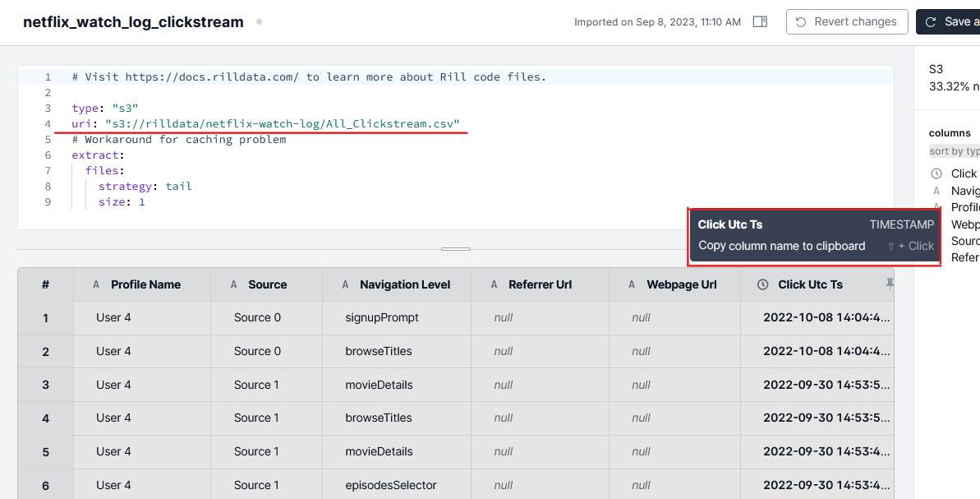
Task: Click the string type icon beside Profile Name header
Action: pos(96,284)
